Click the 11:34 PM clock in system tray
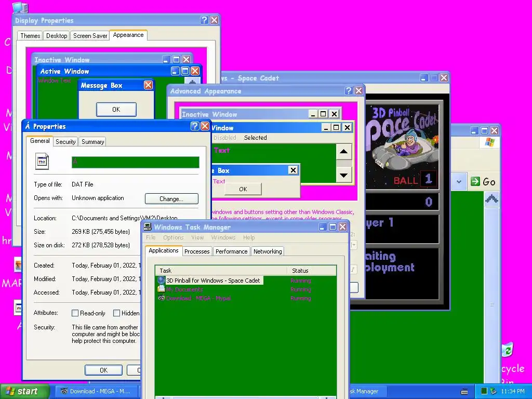Image resolution: width=532 pixels, height=399 pixels. pos(513,391)
